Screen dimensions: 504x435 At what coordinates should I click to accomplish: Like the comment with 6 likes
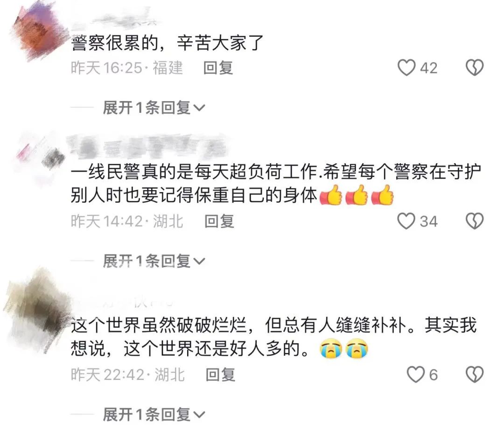(x=416, y=375)
